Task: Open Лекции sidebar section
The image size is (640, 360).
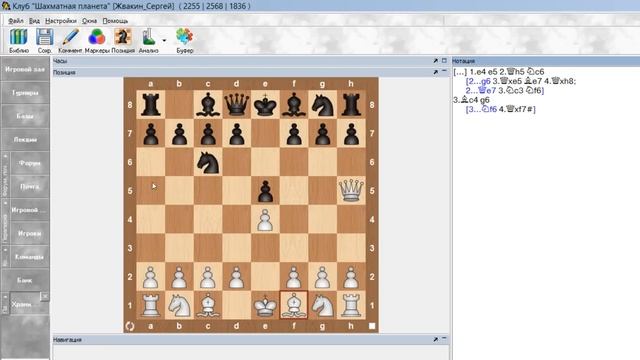Action: pyautogui.click(x=25, y=140)
